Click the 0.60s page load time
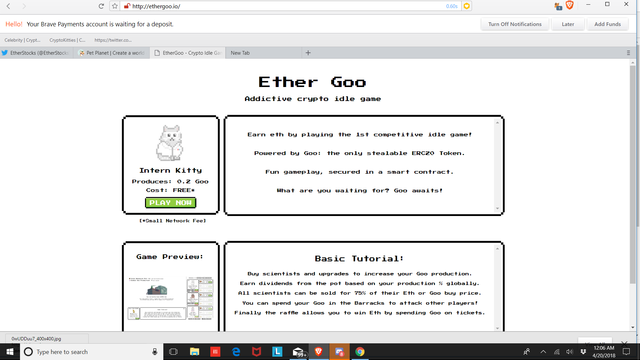 coord(451,6)
